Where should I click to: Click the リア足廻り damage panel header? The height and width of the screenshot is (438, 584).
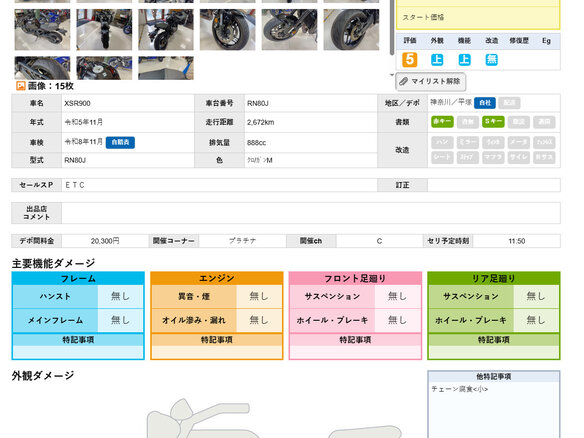(x=493, y=278)
